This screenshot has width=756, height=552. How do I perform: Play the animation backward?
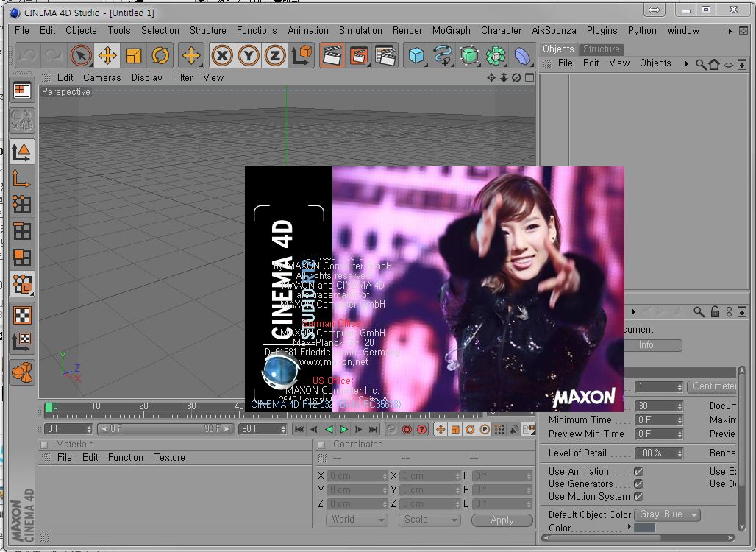(329, 429)
